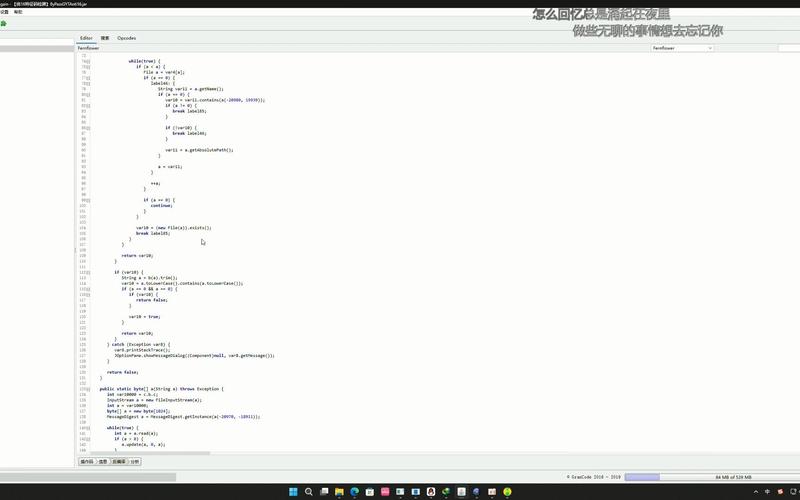Click the first bottom panel tab button
Screen dimensions: 800x500
pos(87,462)
